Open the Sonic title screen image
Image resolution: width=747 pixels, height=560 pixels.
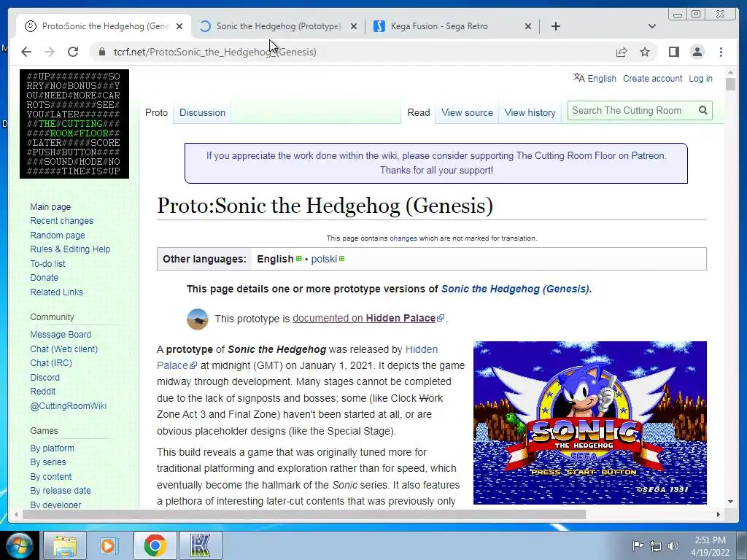tap(589, 422)
